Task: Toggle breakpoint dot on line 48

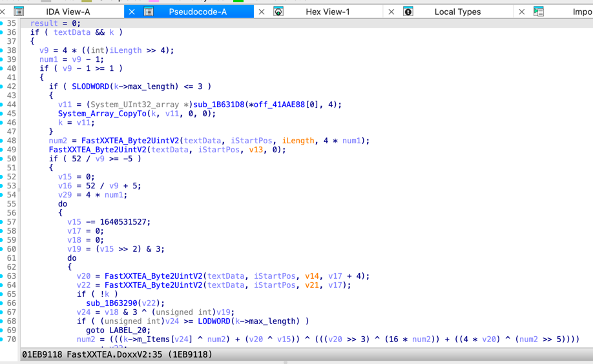Action: [1, 141]
